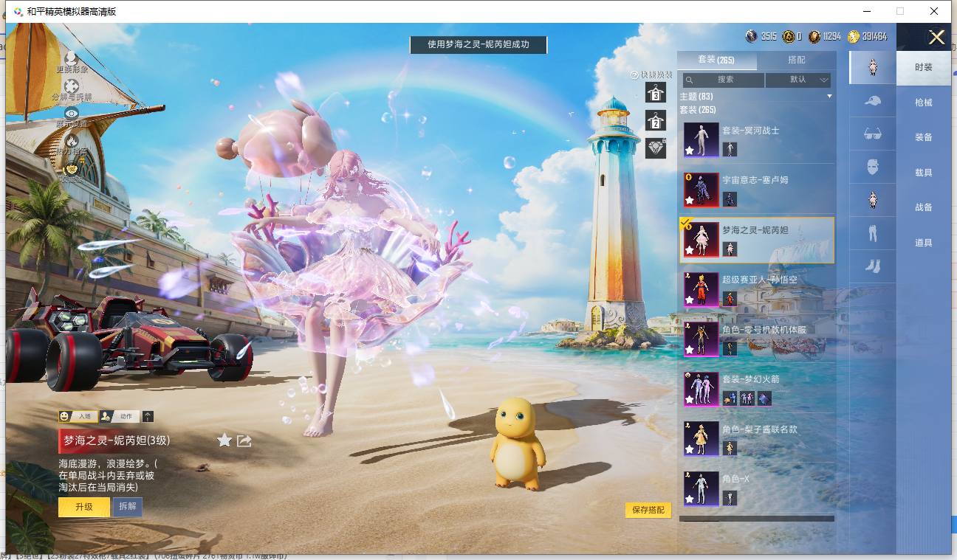Open the hat category icon
The height and width of the screenshot is (560, 957).
point(872,101)
